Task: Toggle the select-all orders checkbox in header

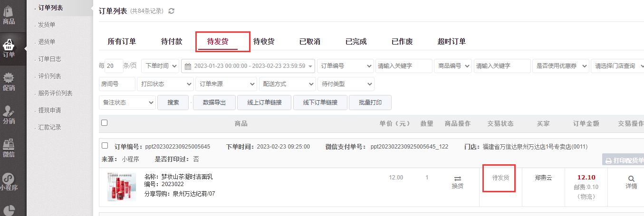Action: click(105, 123)
